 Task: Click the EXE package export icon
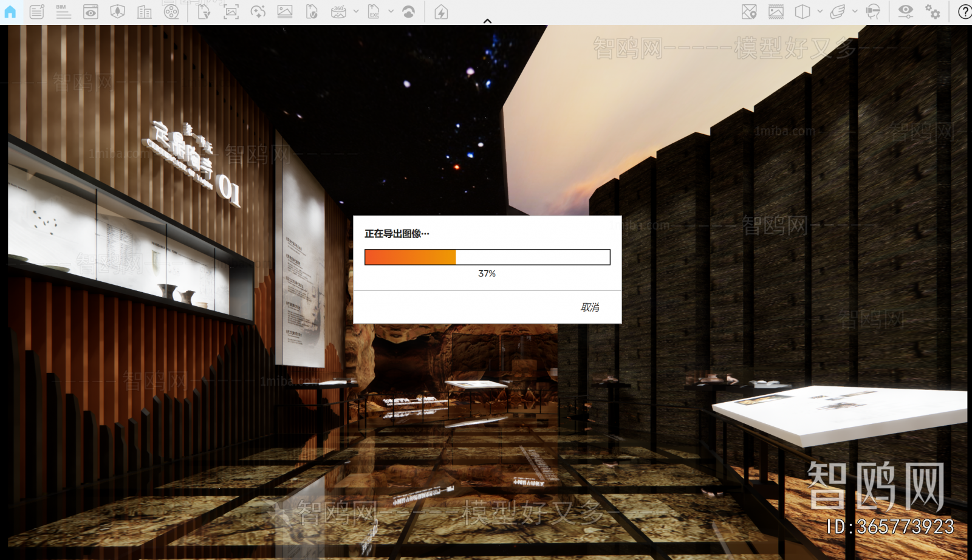(x=374, y=12)
